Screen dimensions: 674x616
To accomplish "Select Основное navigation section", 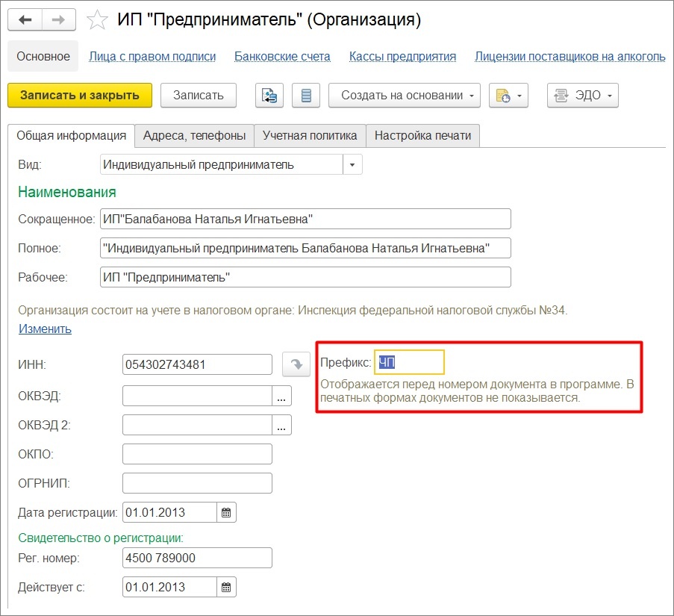I will (x=43, y=56).
